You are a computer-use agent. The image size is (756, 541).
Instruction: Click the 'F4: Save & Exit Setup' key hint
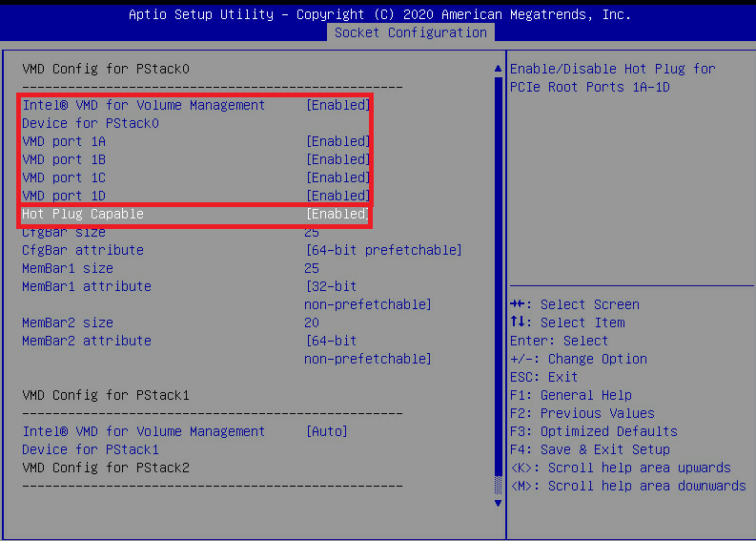pyautogui.click(x=590, y=449)
